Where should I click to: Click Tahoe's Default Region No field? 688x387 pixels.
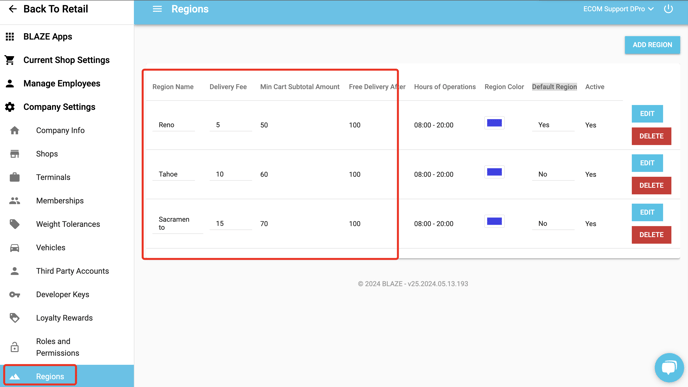point(553,174)
